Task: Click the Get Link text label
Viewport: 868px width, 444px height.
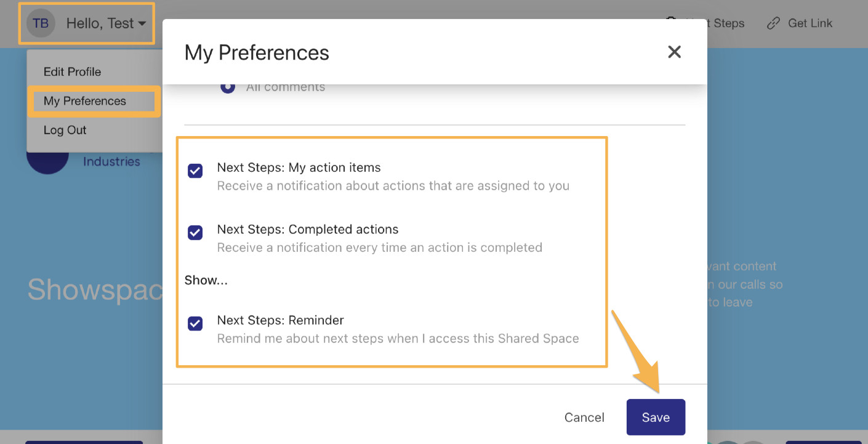Action: click(x=810, y=23)
